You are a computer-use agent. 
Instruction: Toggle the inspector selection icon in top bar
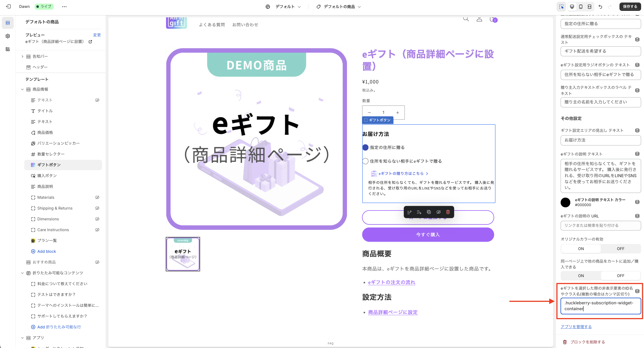coord(562,7)
